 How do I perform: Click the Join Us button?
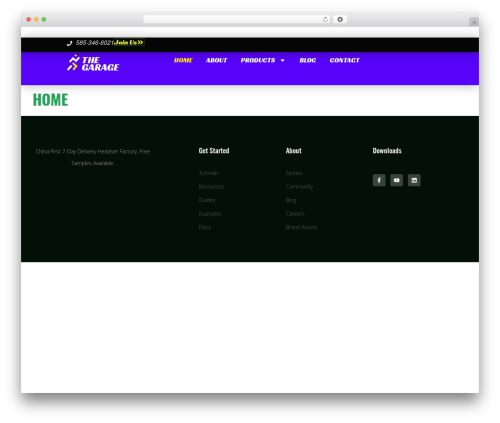(129, 42)
